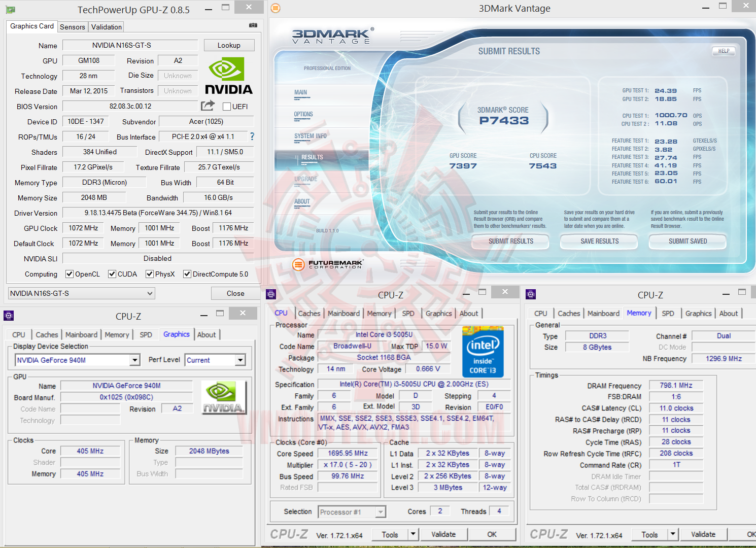756x548 pixels.
Task: Select the Graphics Card tab in GPU-Z
Action: pos(32,26)
